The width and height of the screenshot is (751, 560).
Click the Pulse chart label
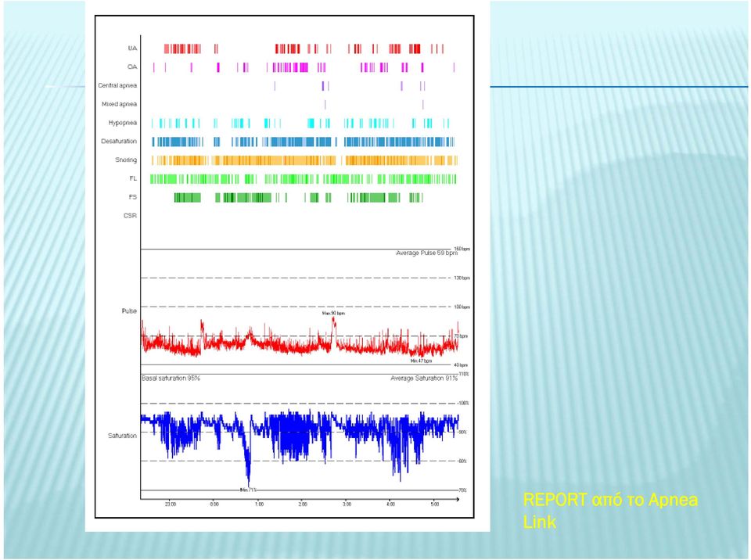coord(129,311)
